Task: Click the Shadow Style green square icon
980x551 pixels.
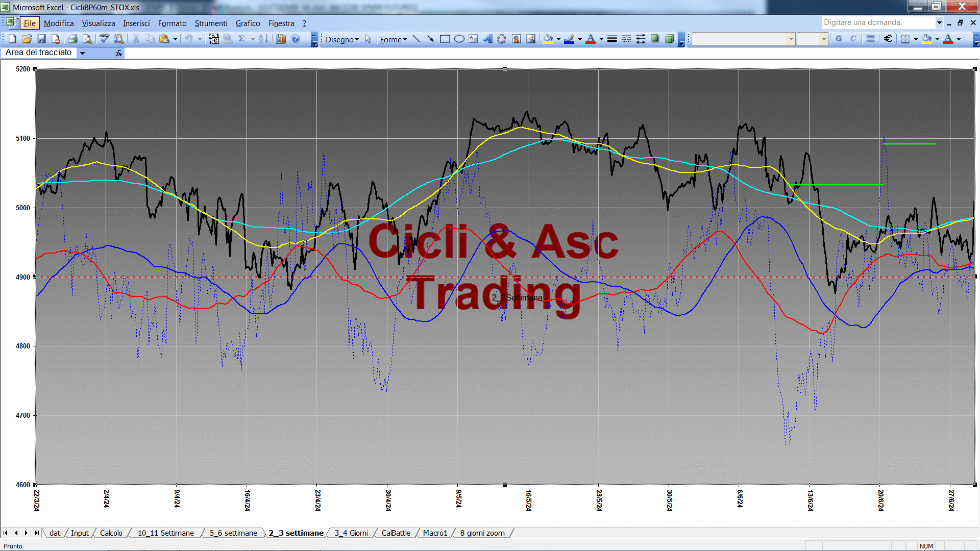Action: coord(655,39)
